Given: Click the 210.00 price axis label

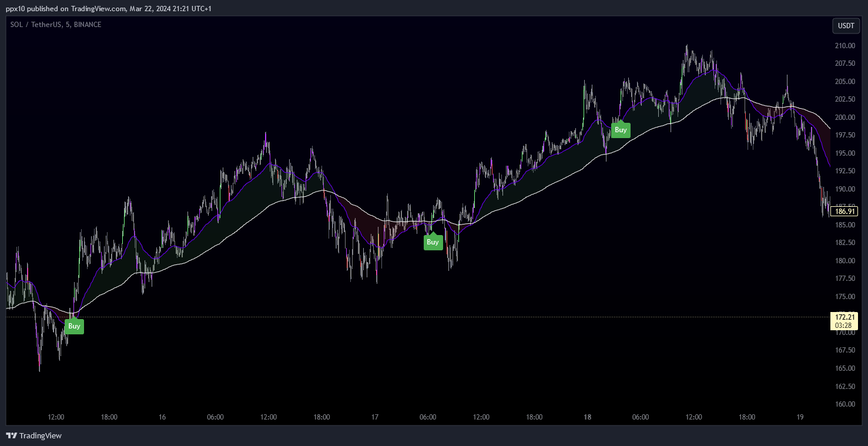Looking at the screenshot, I should [x=844, y=46].
